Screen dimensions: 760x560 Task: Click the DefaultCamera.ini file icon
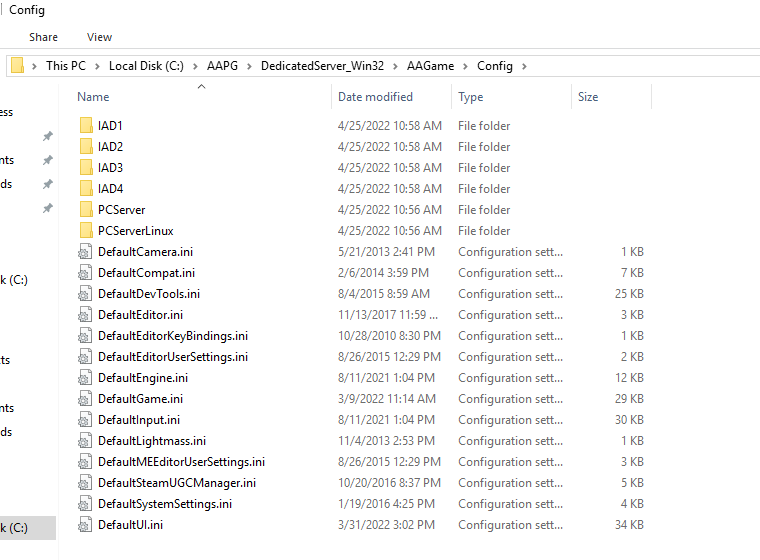tap(85, 252)
